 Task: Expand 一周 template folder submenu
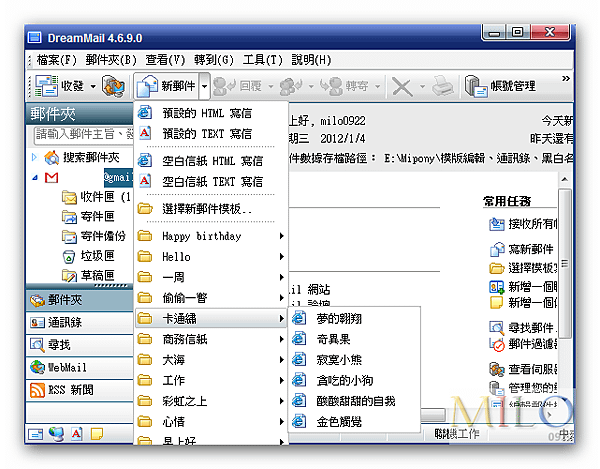[211, 277]
